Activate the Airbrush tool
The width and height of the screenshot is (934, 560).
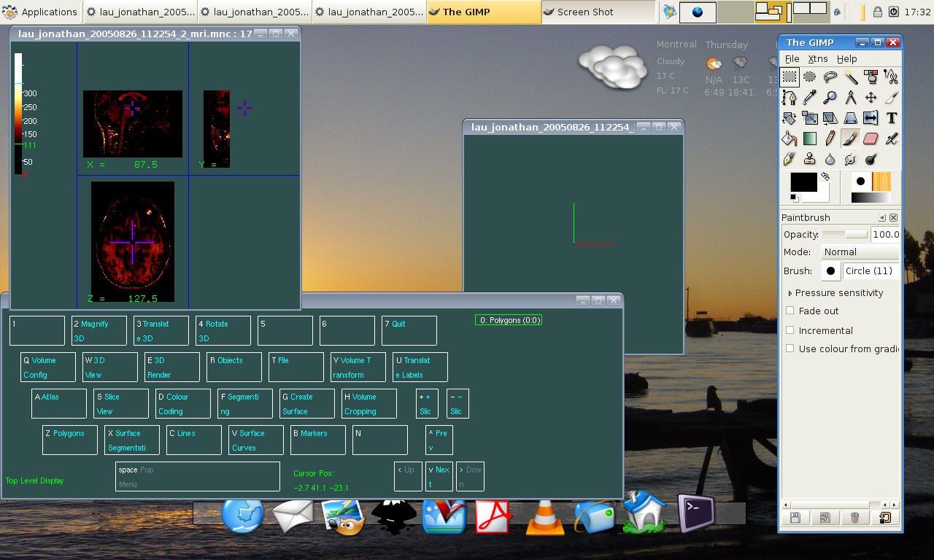[x=891, y=138]
